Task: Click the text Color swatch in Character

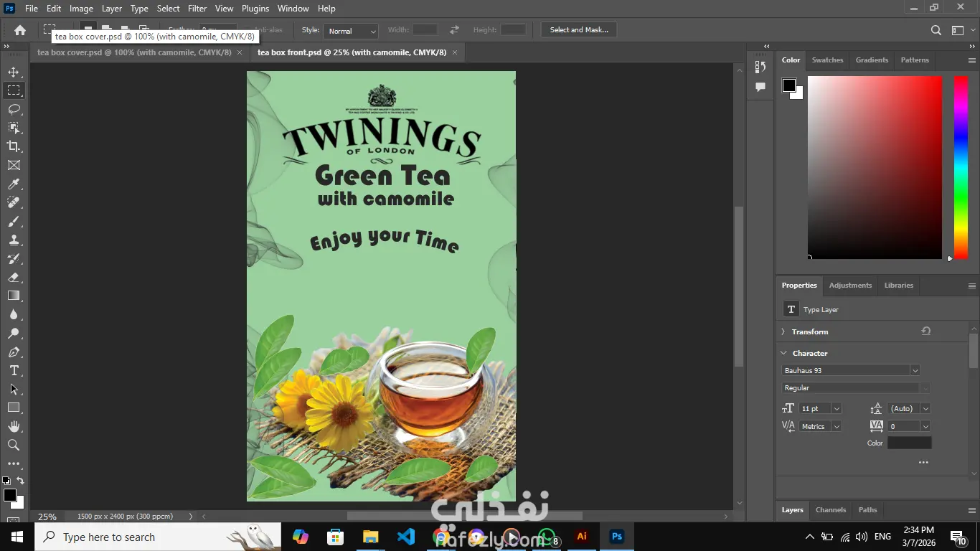Action: 909,443
